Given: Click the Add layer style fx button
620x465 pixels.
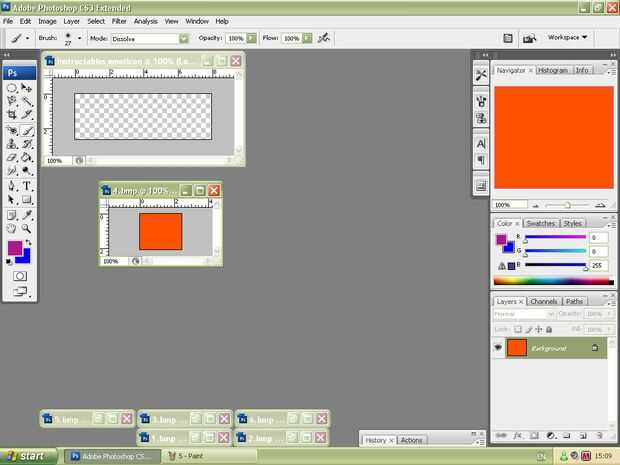Looking at the screenshot, I should click(518, 435).
